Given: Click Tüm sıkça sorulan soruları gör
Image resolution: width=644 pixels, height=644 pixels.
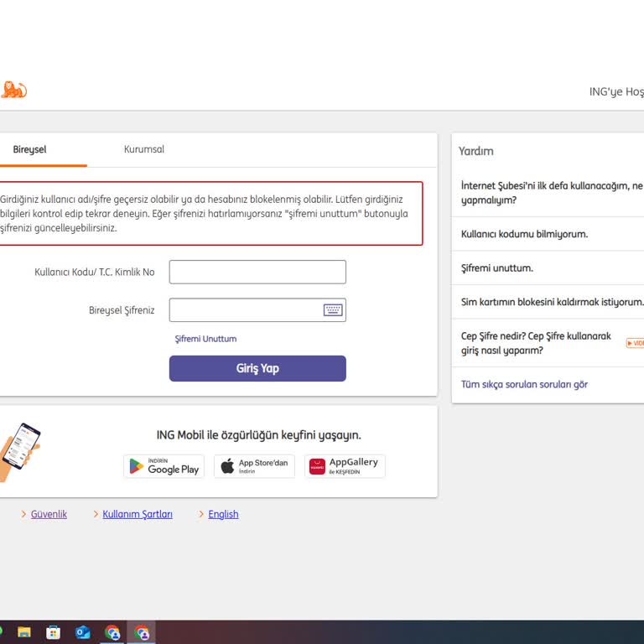Looking at the screenshot, I should (524, 384).
